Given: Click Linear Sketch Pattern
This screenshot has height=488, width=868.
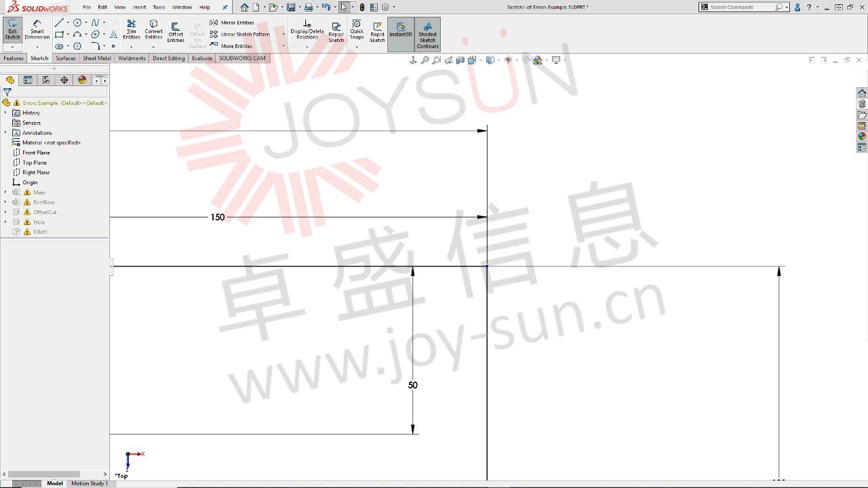Looking at the screenshot, I should [239, 35].
